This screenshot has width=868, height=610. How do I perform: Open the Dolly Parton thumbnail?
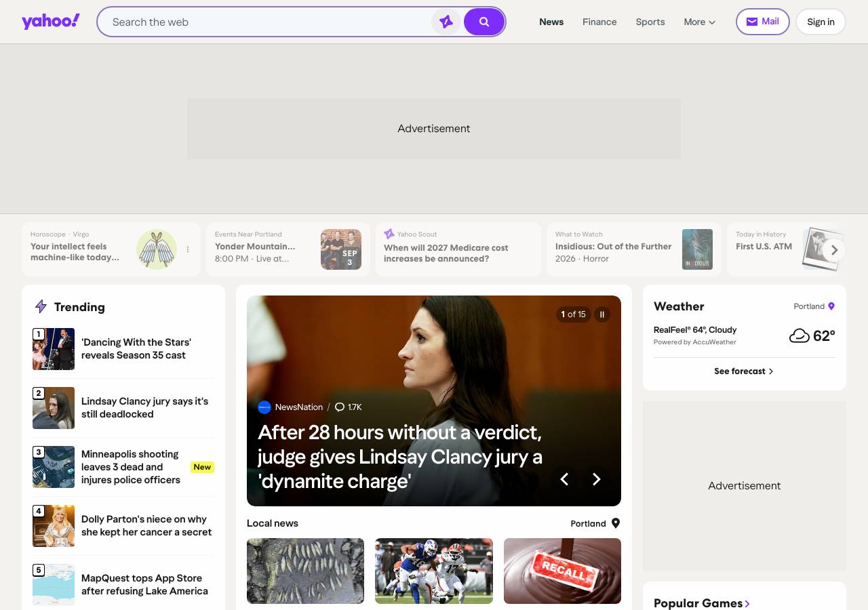(54, 526)
